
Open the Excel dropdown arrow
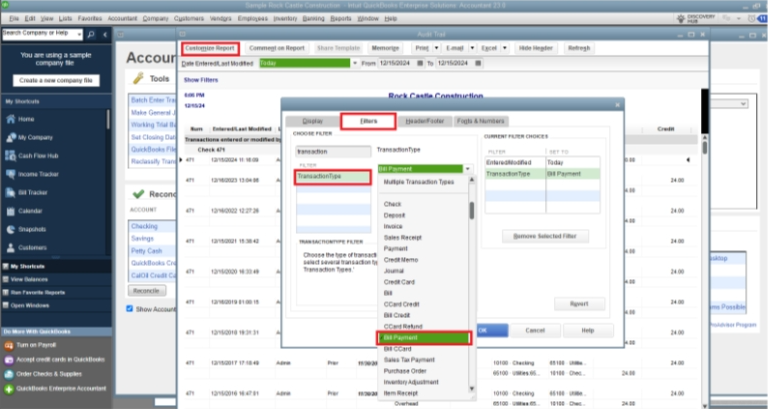click(504, 48)
